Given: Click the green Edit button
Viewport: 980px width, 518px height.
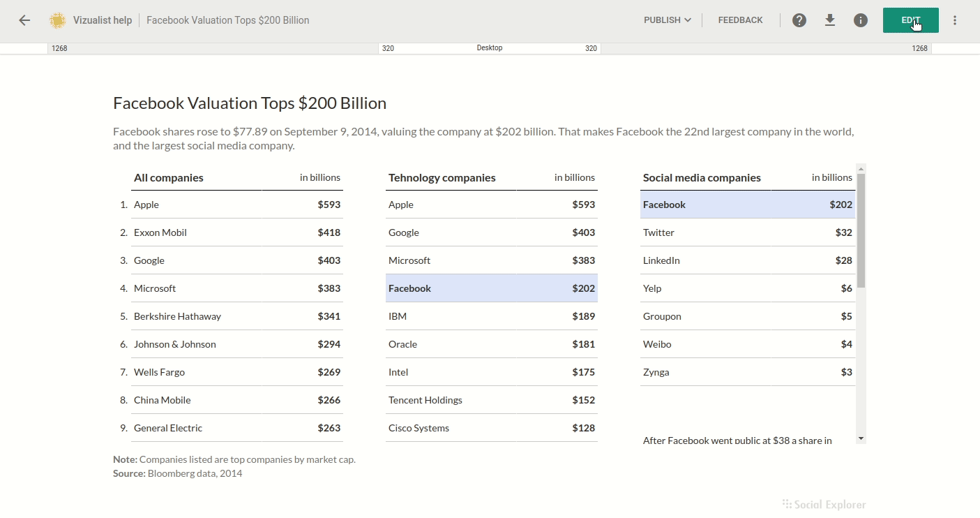Looking at the screenshot, I should click(x=910, y=20).
